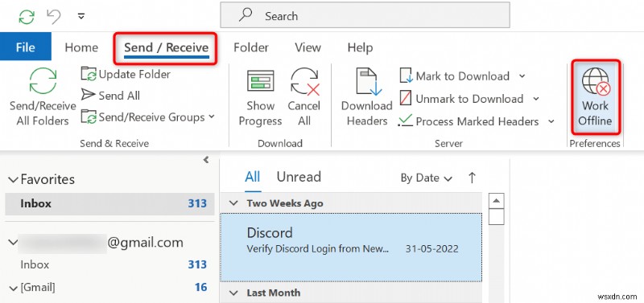The height and width of the screenshot is (303, 644).
Task: Click Show Progress button
Action: pos(260,97)
